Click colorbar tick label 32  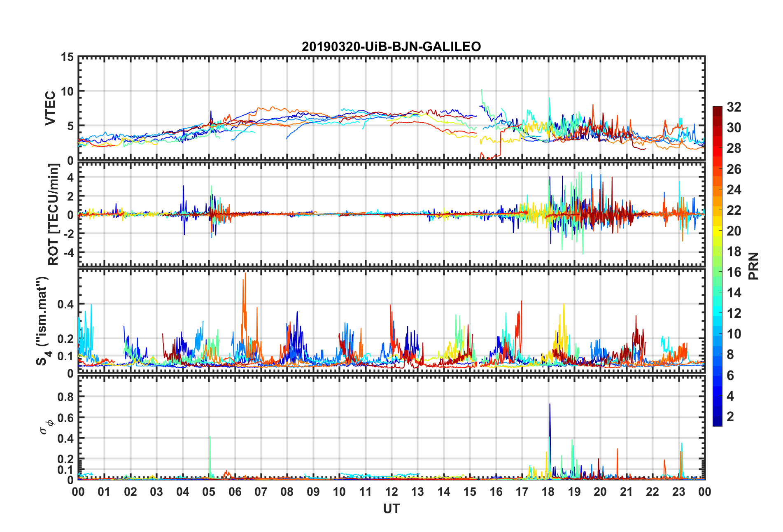coord(734,107)
